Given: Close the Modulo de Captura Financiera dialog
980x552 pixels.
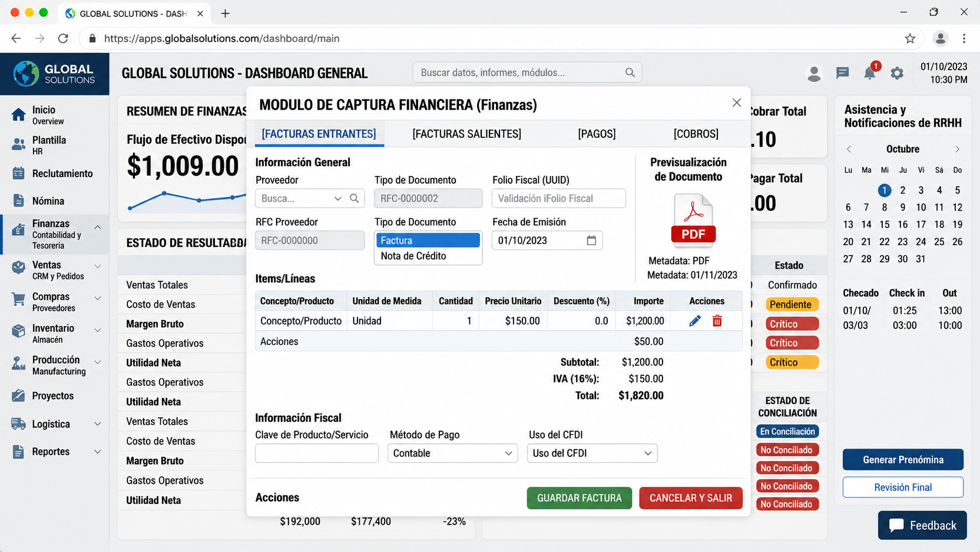Looking at the screenshot, I should (737, 103).
